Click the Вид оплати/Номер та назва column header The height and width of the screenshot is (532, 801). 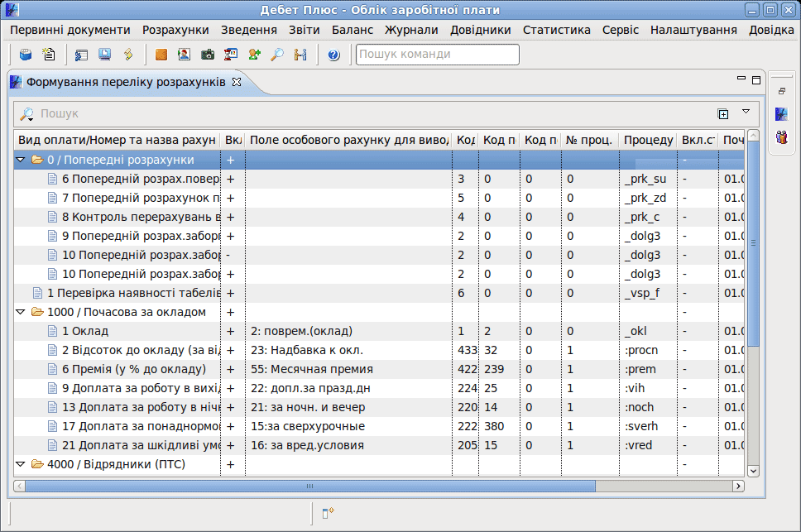[117, 140]
